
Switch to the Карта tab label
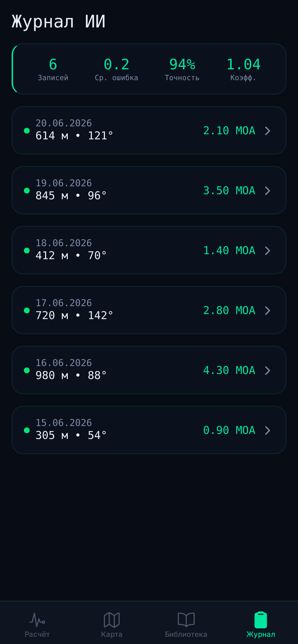coord(112,634)
